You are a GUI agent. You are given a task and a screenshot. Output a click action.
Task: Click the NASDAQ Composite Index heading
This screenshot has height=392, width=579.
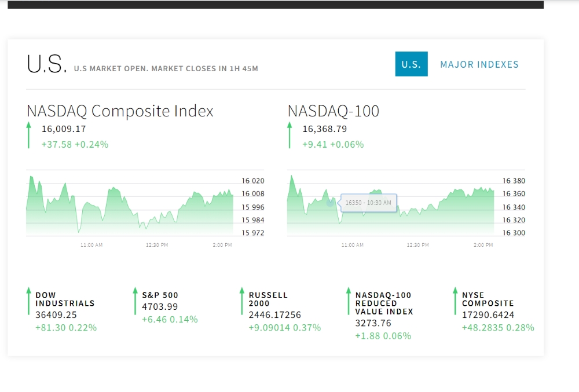pyautogui.click(x=120, y=111)
